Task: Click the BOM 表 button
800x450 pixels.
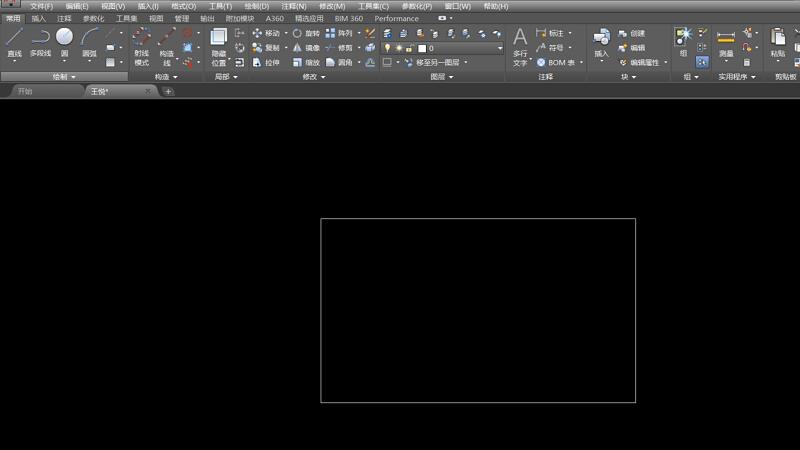Action: tap(555, 62)
